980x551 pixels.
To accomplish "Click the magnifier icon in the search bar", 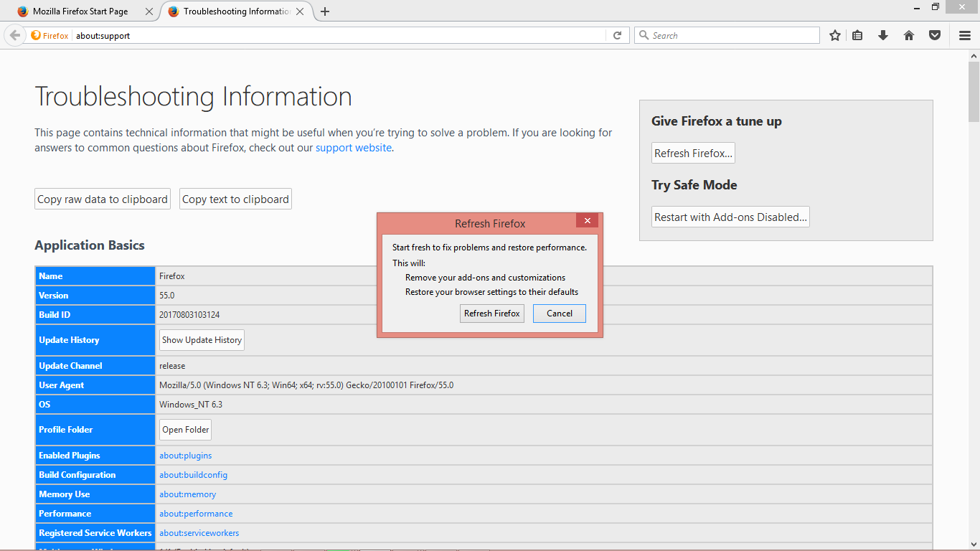I will [x=644, y=35].
